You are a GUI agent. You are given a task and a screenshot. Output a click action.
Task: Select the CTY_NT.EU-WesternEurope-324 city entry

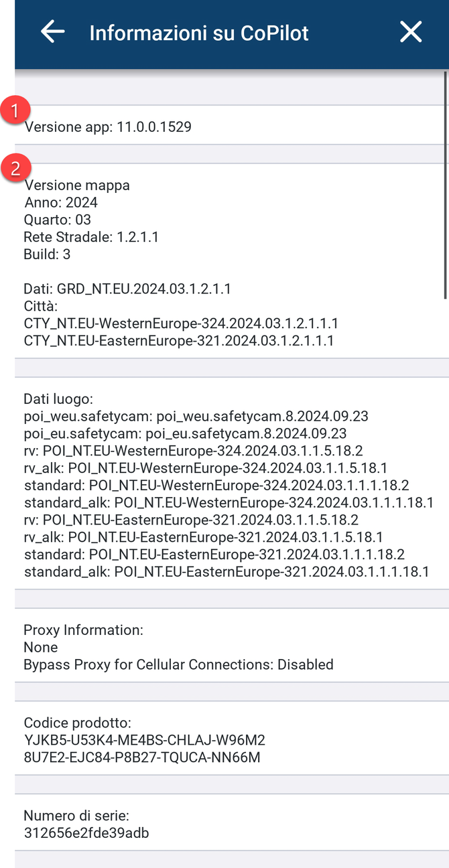181,324
